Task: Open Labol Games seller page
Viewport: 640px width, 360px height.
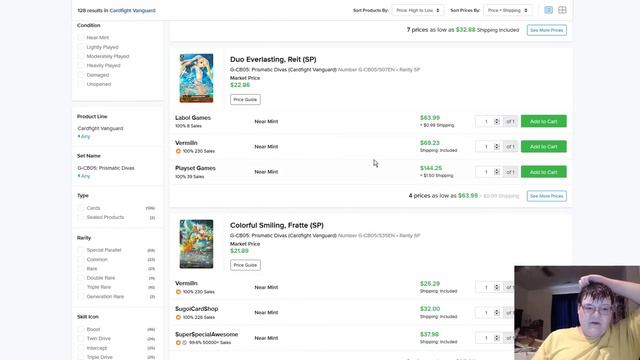Action: coord(193,118)
